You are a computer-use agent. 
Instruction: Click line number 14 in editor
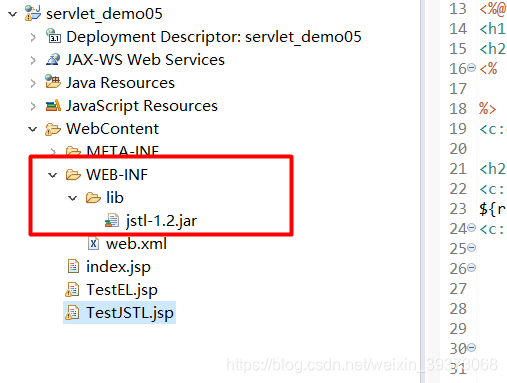click(458, 29)
